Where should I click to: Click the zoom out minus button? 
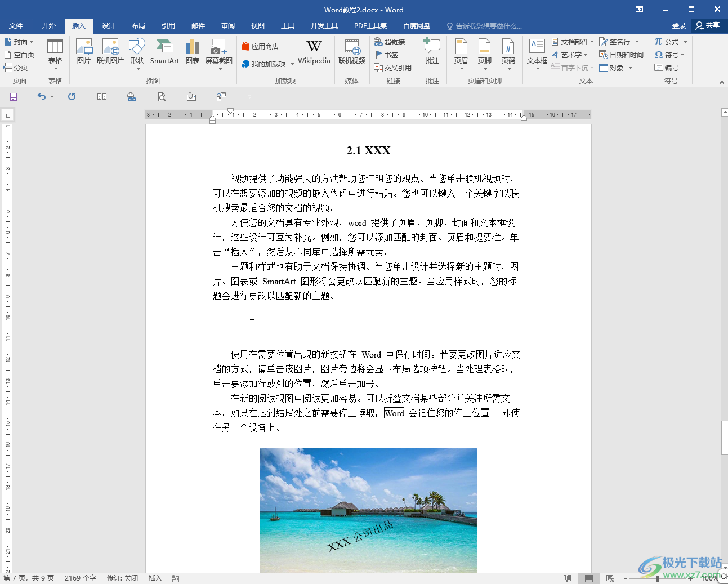626,578
